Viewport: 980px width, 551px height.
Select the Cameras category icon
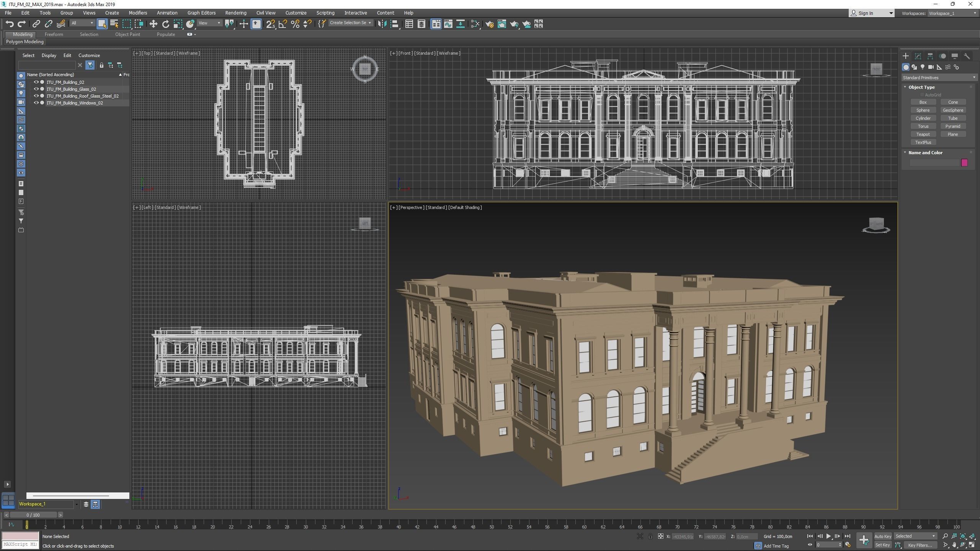[x=931, y=67]
